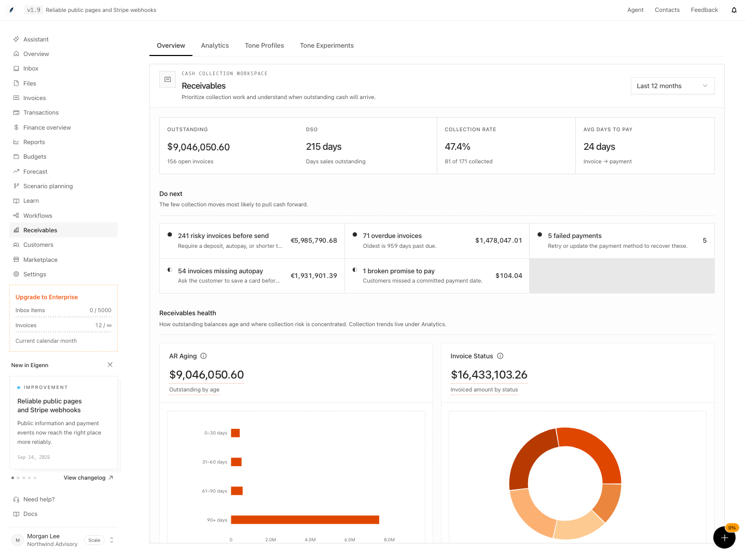The width and height of the screenshot is (747, 560).
Task: Select the Tone Profiles tab
Action: click(265, 46)
